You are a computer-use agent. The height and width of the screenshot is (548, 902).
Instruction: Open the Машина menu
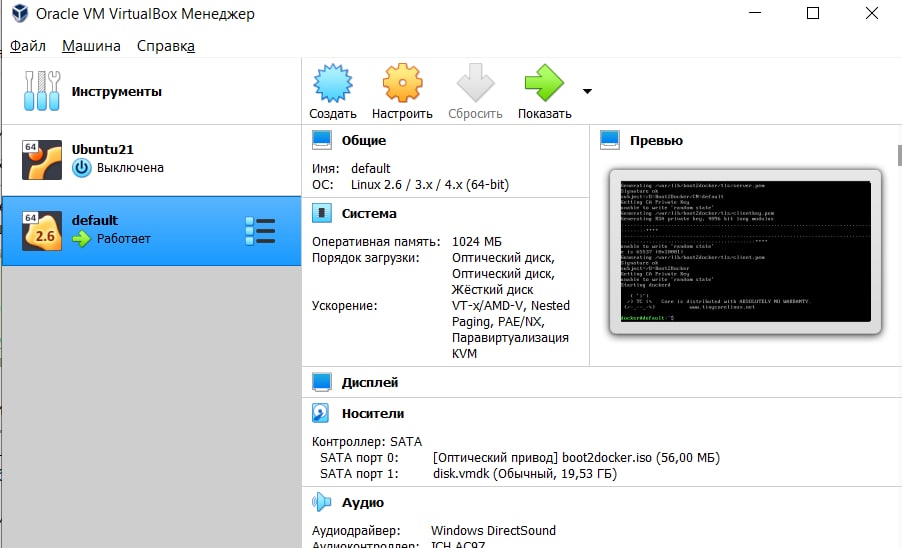pos(91,46)
